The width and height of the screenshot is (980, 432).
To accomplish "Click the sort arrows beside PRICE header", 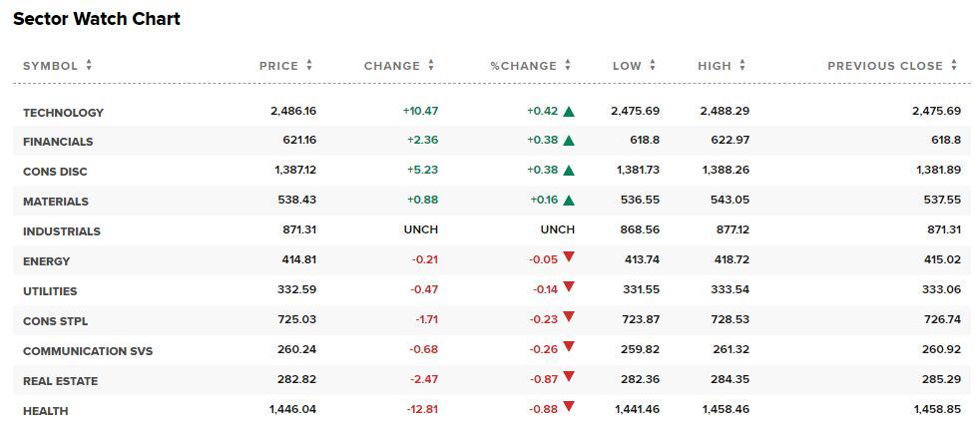I will 309,66.
